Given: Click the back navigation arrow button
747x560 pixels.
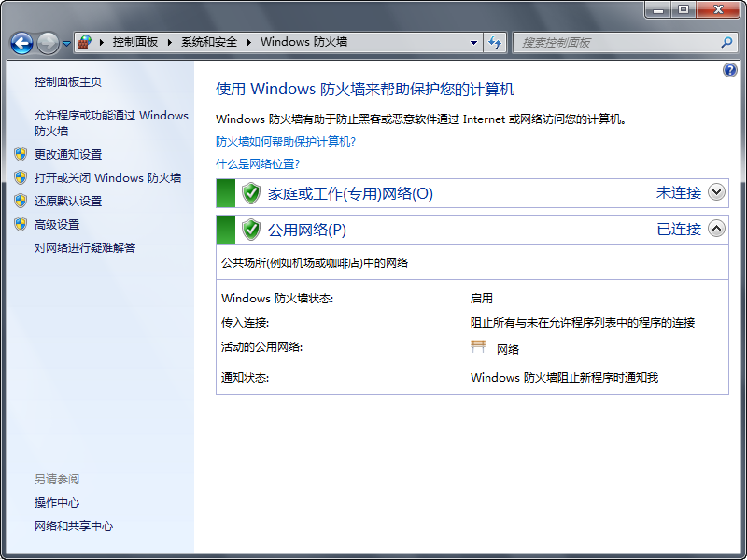Looking at the screenshot, I should pos(21,43).
